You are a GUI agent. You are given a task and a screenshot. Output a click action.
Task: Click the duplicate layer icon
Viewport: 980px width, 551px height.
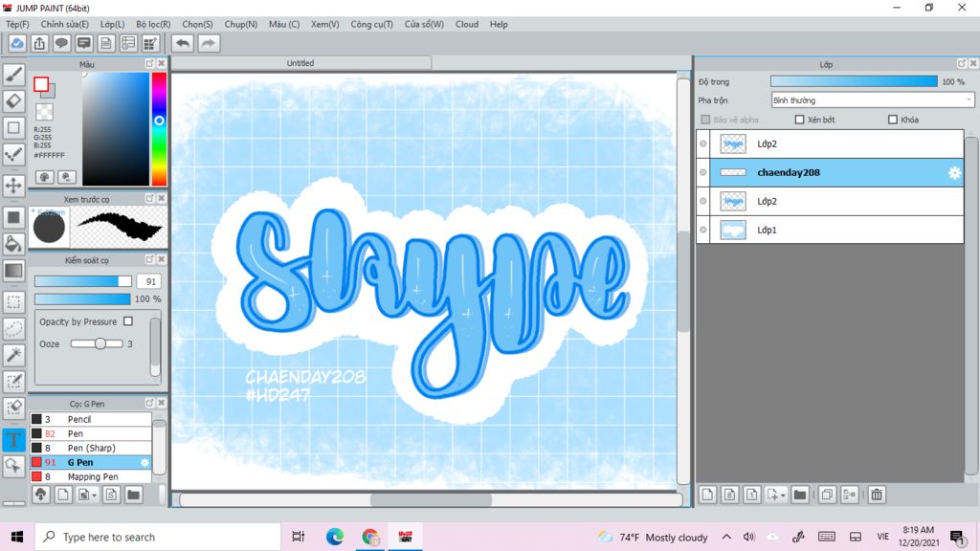pos(826,495)
